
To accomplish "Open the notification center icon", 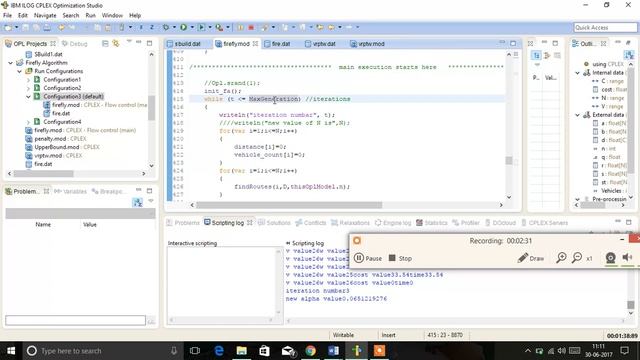I will 624,351.
